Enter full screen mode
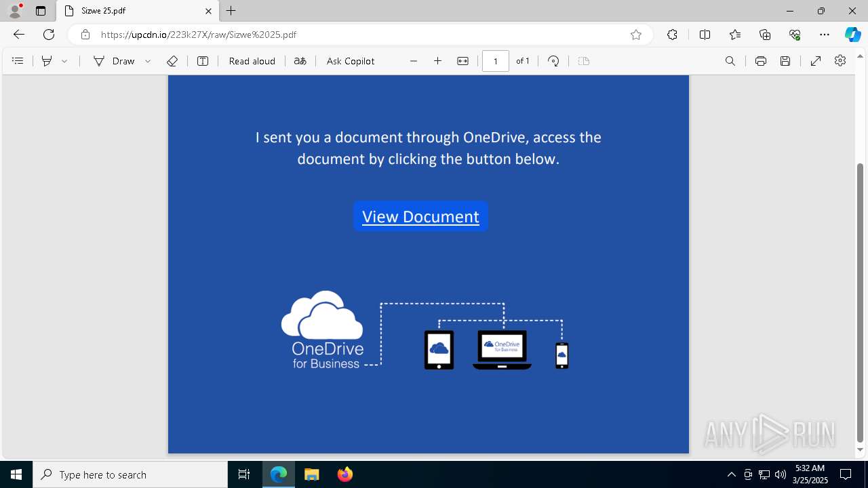 pos(816,61)
